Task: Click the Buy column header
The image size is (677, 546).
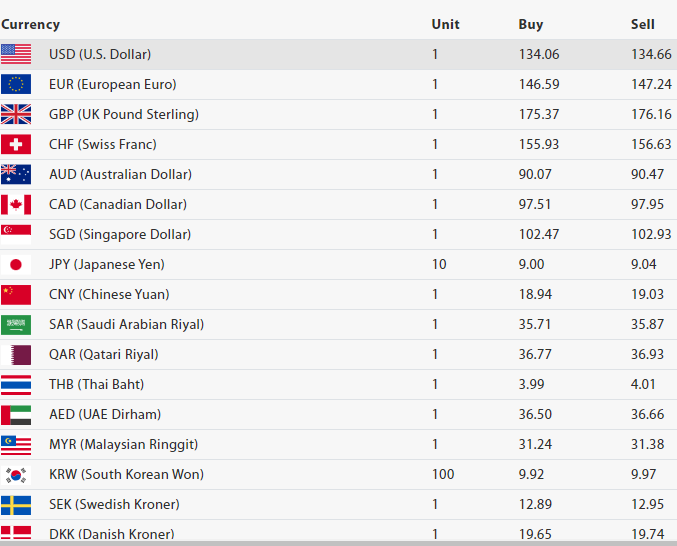Action: point(531,24)
